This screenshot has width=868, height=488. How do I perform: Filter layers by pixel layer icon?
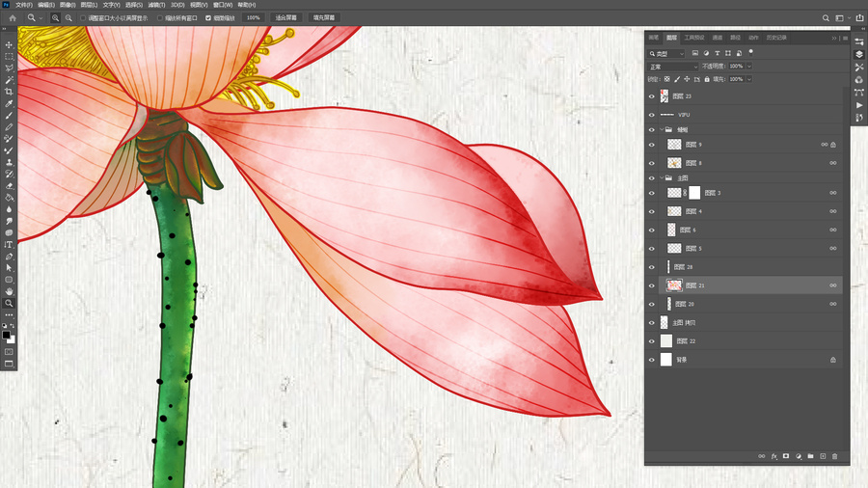(694, 53)
